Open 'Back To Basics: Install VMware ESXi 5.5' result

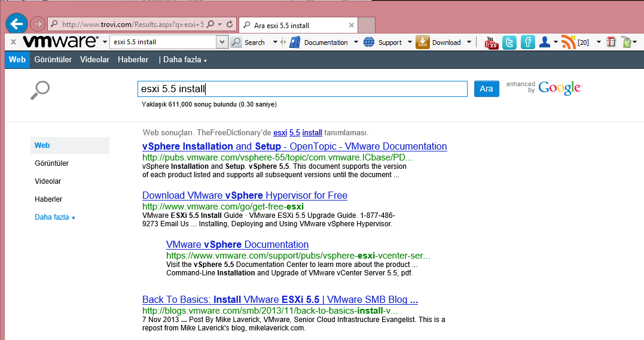280,299
